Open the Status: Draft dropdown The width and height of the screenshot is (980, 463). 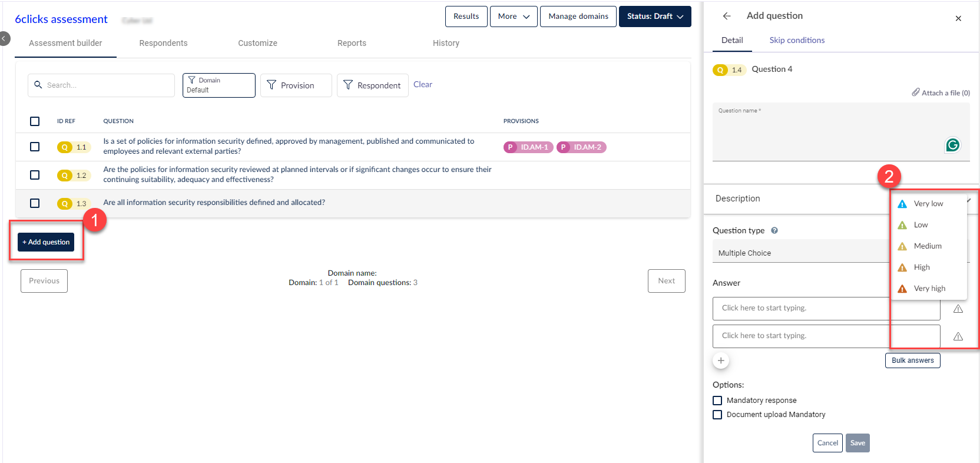tap(654, 16)
